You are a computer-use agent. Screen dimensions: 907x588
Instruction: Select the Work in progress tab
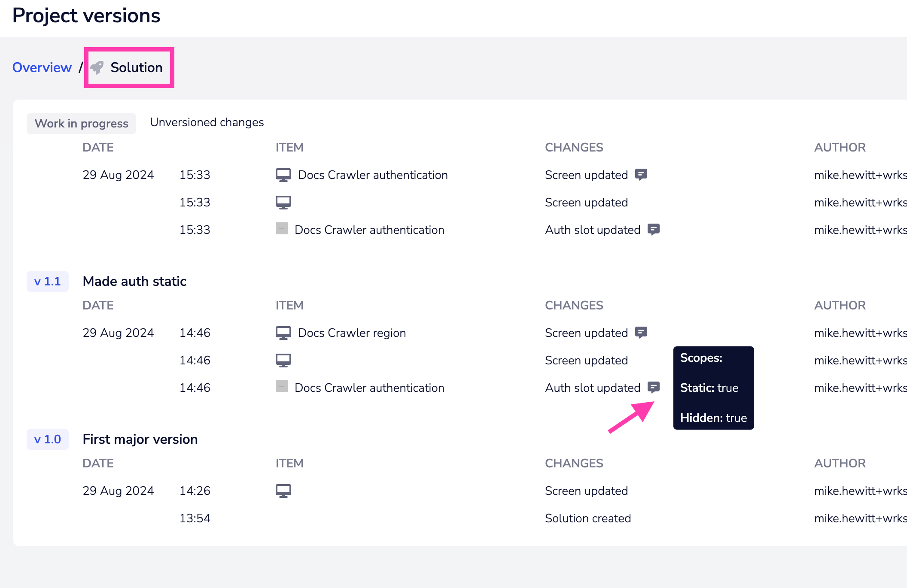point(81,123)
